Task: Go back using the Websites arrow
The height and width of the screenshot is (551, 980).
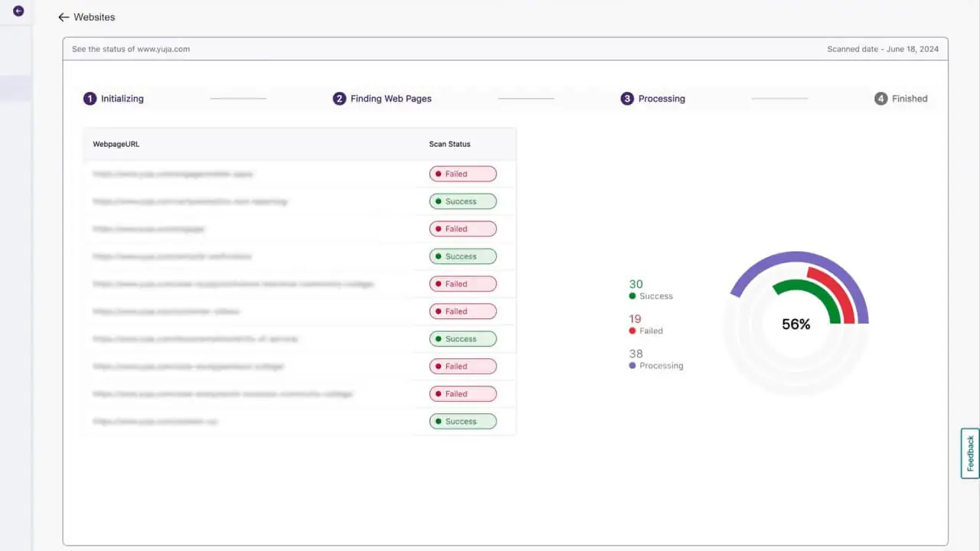Action: [x=64, y=17]
